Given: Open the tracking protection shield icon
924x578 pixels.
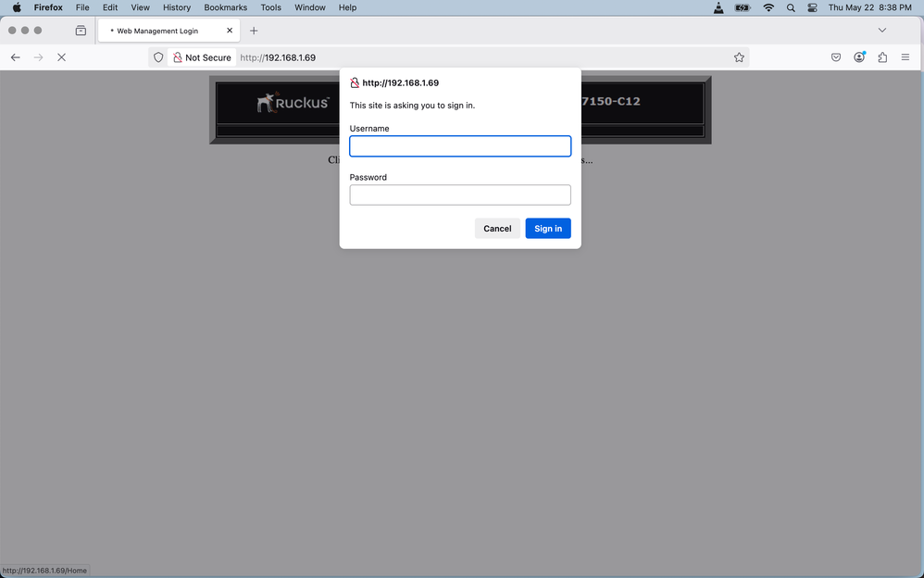Looking at the screenshot, I should (x=158, y=57).
